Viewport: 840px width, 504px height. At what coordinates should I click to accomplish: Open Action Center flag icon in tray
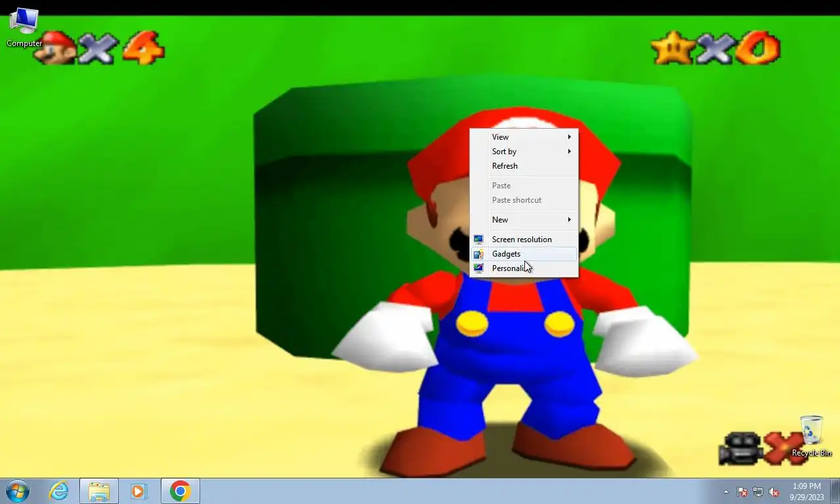(742, 492)
